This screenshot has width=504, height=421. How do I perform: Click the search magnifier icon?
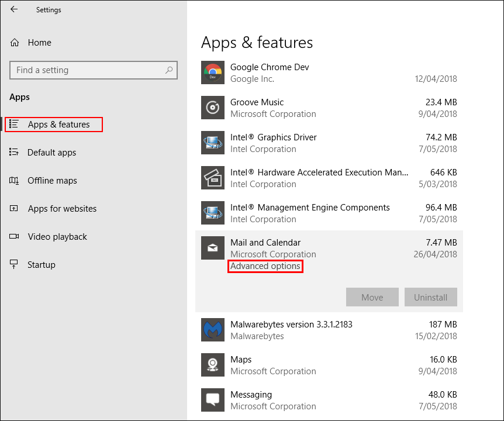169,70
